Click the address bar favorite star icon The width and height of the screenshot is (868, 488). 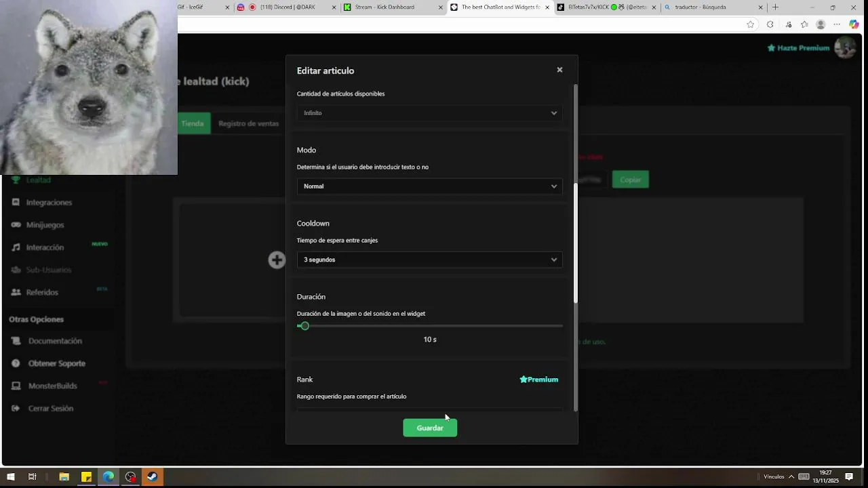coord(750,24)
